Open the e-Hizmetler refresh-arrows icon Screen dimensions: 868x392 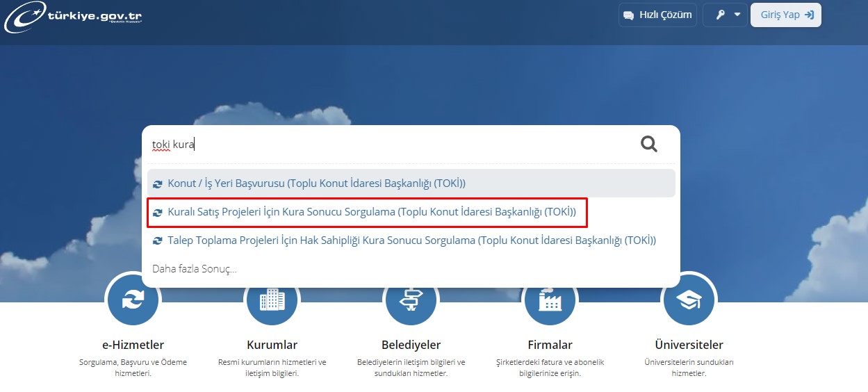133,300
